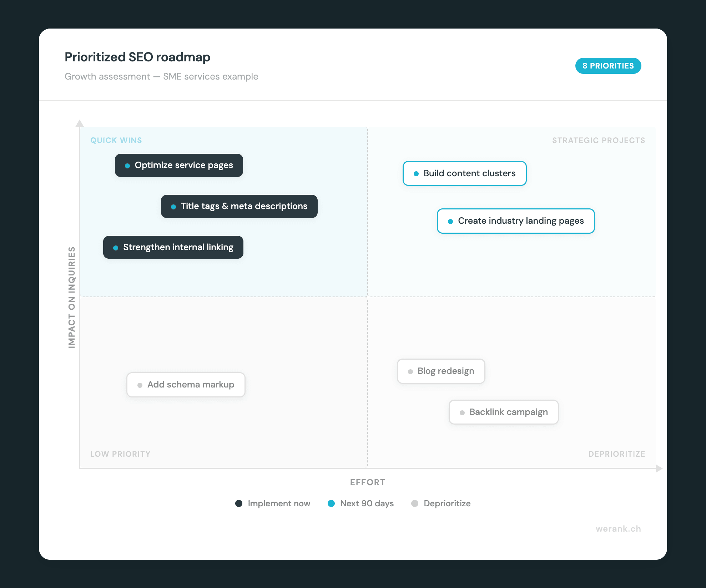Select the dot icon on Add schema markup

pyautogui.click(x=140, y=385)
